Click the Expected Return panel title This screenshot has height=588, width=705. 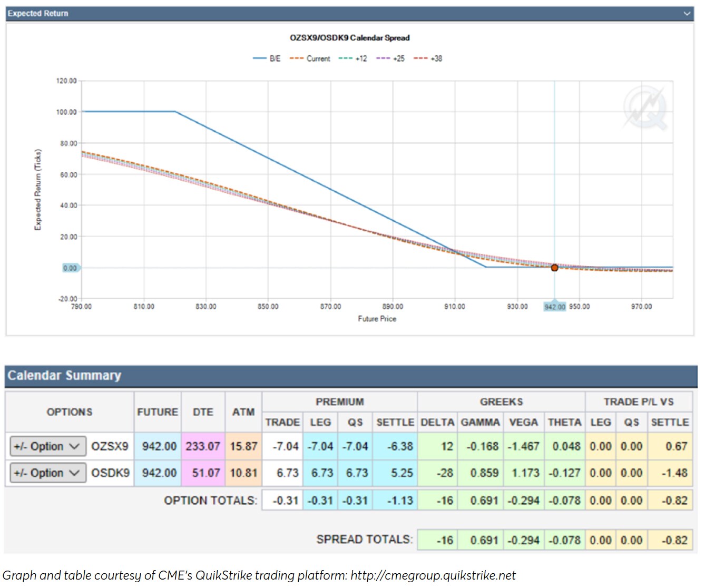38,13
